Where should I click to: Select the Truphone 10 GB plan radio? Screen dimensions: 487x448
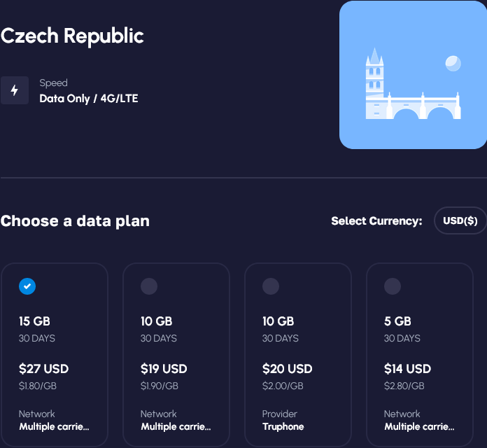(271, 286)
